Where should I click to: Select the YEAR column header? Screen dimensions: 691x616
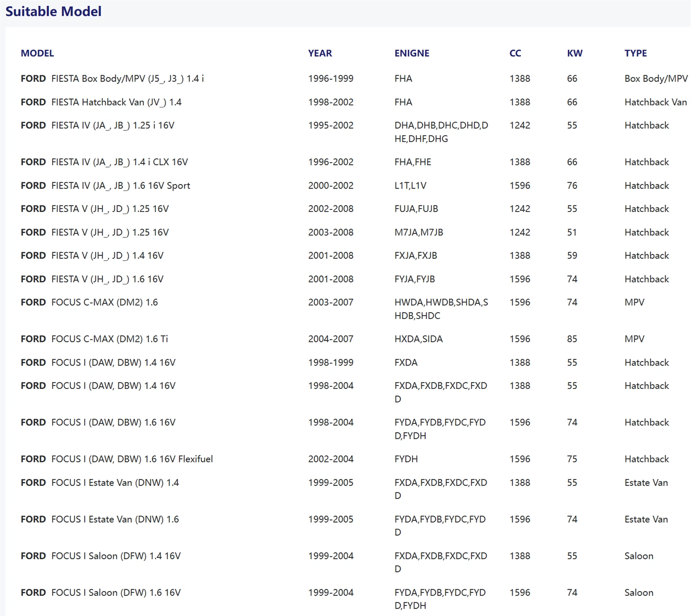point(320,53)
